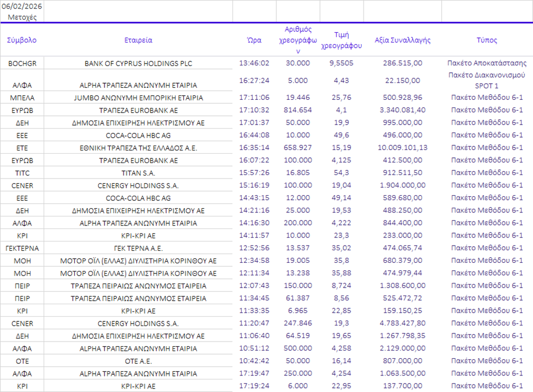Click the Πακέτο Διακανονισμού SPOT 1 cell

[486, 80]
